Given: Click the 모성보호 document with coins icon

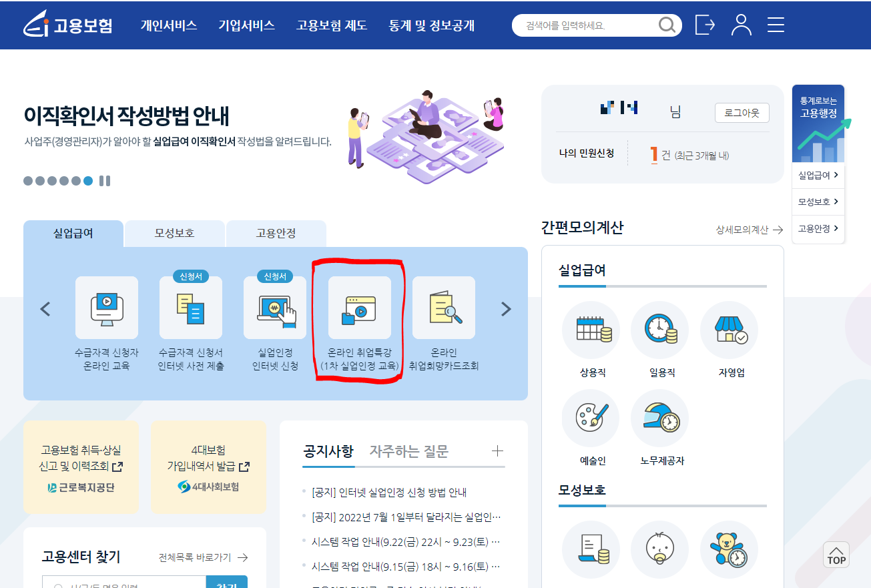Looking at the screenshot, I should click(x=593, y=549).
